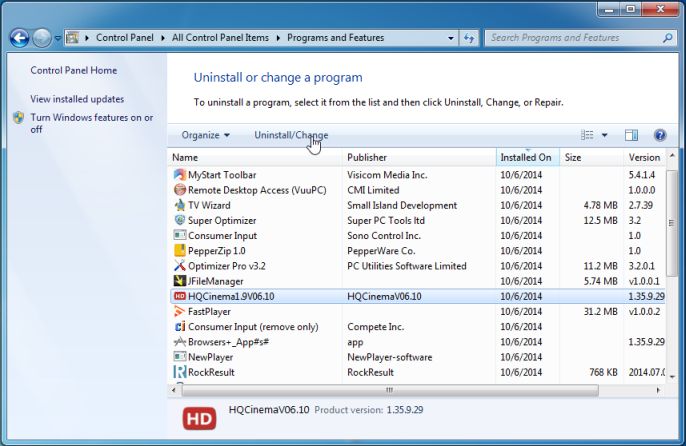The image size is (686, 446).
Task: Click the PC Utilities Software Limited cell
Action: click(407, 266)
